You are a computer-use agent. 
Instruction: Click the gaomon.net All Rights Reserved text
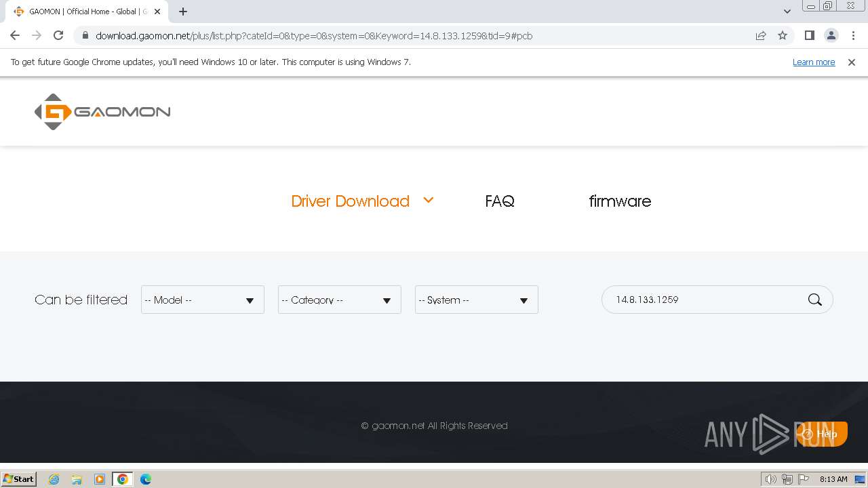(x=434, y=426)
